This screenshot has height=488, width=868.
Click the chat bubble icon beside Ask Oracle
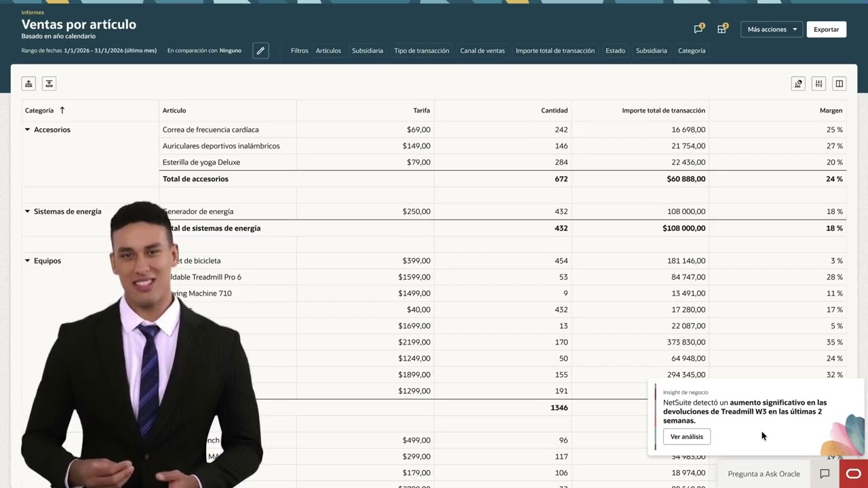(x=825, y=474)
